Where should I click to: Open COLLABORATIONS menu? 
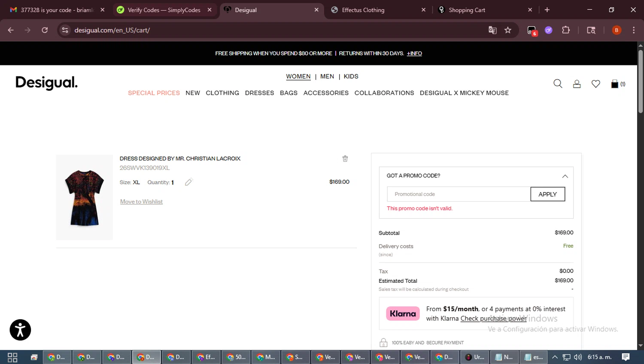tap(384, 93)
